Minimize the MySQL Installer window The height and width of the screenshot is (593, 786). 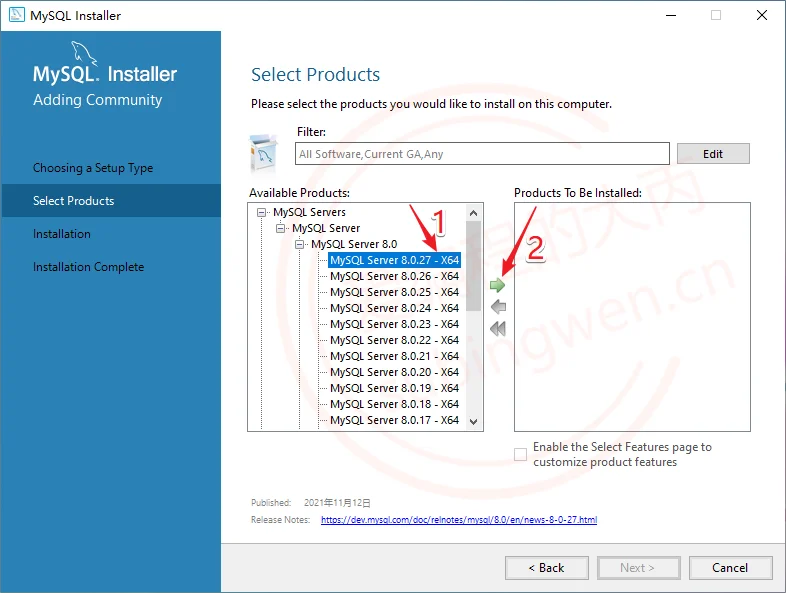(x=671, y=16)
